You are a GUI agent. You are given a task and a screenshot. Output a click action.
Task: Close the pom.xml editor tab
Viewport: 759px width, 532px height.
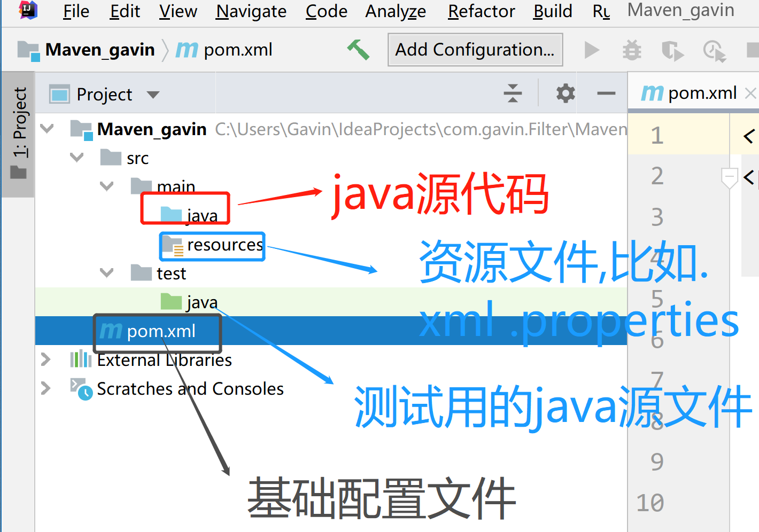[750, 93]
